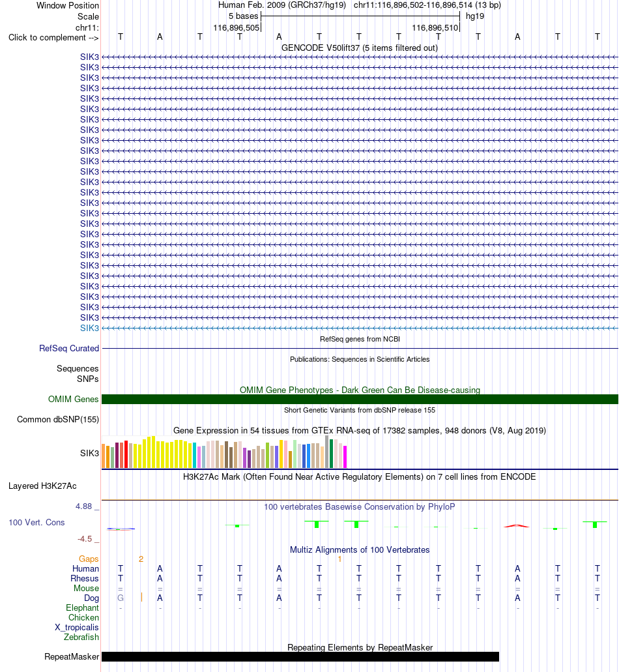Click 'Repeating Elements by RepeatMasker' title
619x672 pixels.
pos(360,647)
